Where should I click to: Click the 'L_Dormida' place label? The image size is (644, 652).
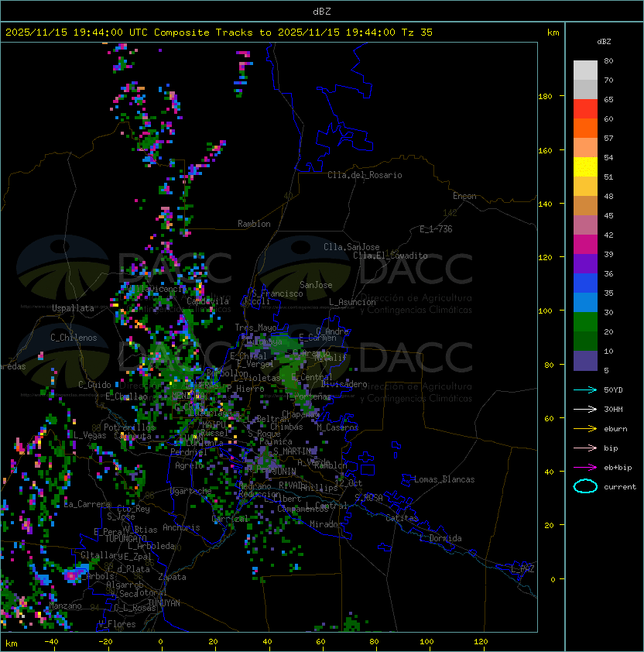[x=440, y=538]
